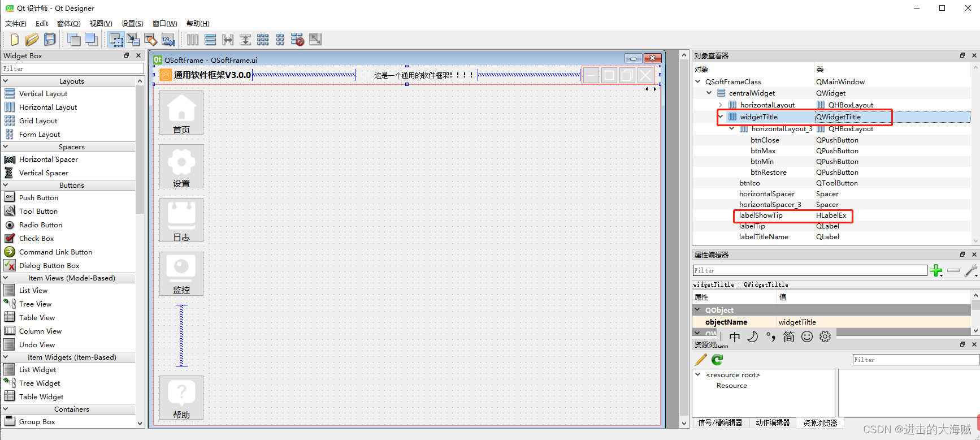Send selected widget to back
Image resolution: width=980 pixels, height=440 pixels.
[73, 40]
